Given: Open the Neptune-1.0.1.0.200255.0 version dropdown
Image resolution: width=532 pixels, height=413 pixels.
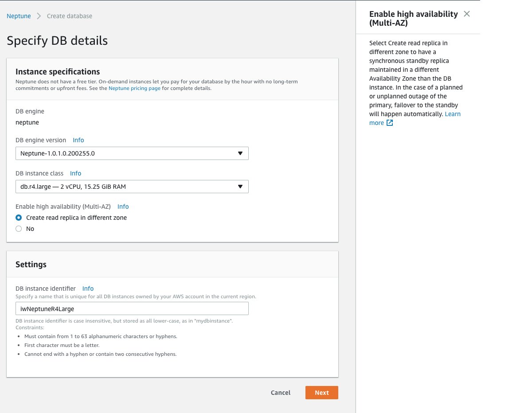Looking at the screenshot, I should coord(131,153).
